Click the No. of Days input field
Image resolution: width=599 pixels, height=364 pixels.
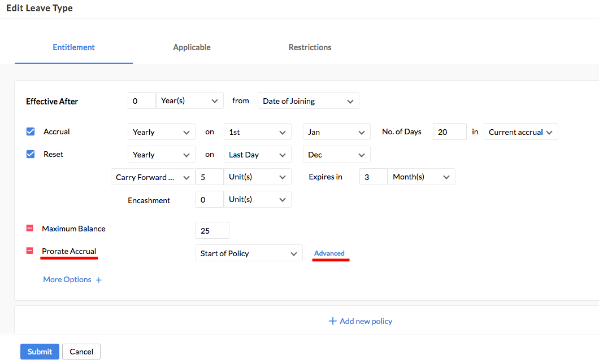(x=449, y=132)
